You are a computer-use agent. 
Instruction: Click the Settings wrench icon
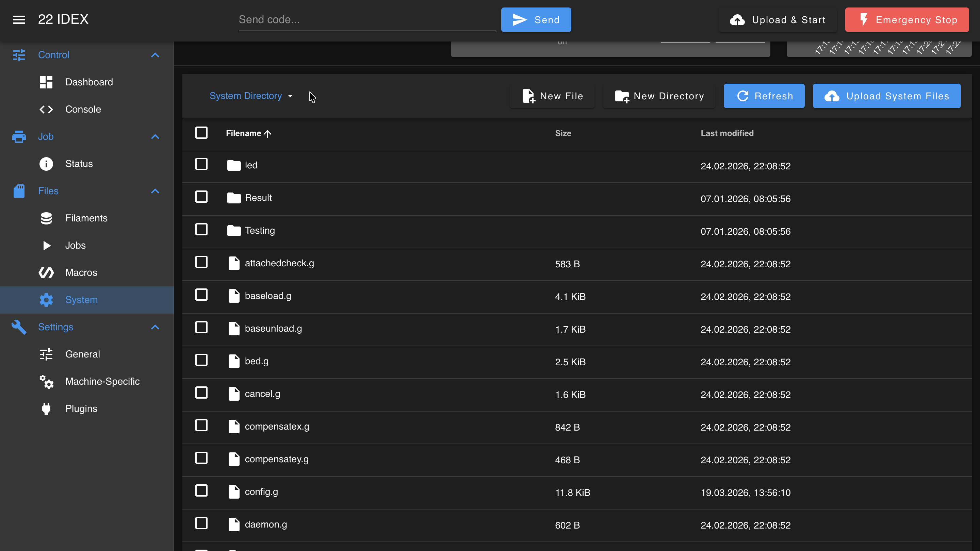pos(19,327)
